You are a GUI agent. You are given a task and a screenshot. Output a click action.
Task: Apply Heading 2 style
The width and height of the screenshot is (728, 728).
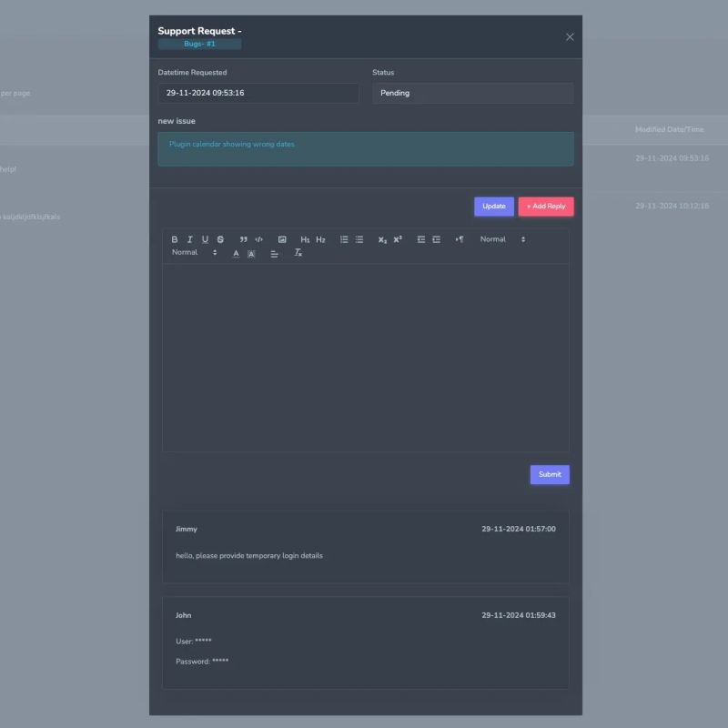coord(320,239)
